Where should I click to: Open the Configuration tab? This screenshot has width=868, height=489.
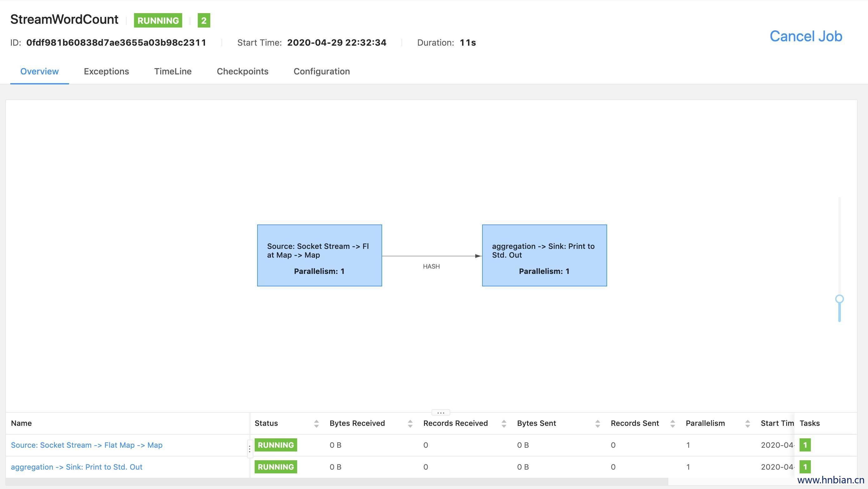pyautogui.click(x=322, y=72)
